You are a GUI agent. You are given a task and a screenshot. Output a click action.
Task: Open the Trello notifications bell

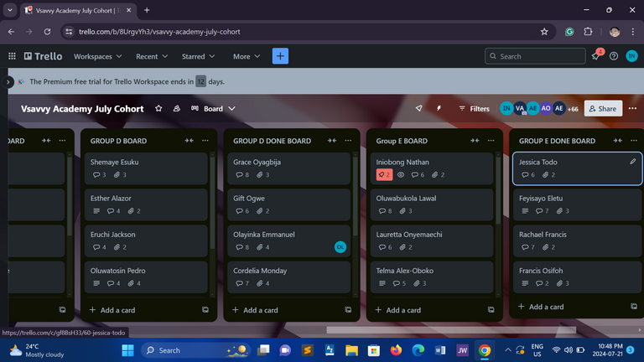[x=596, y=56]
